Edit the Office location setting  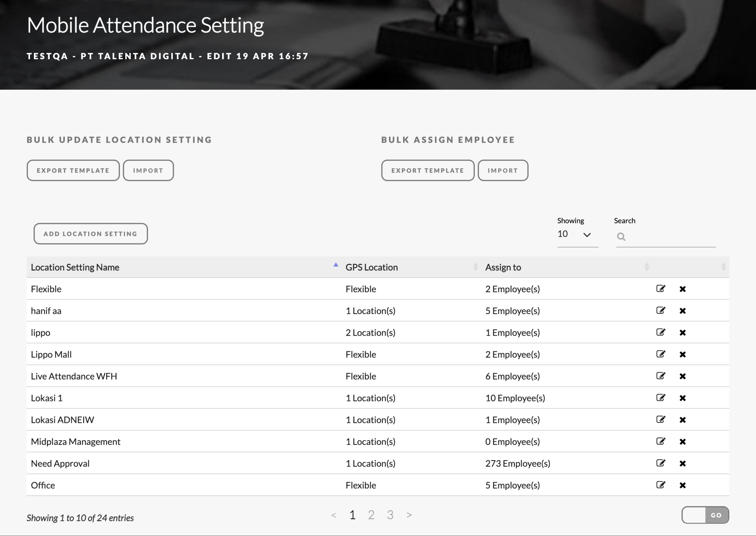660,485
